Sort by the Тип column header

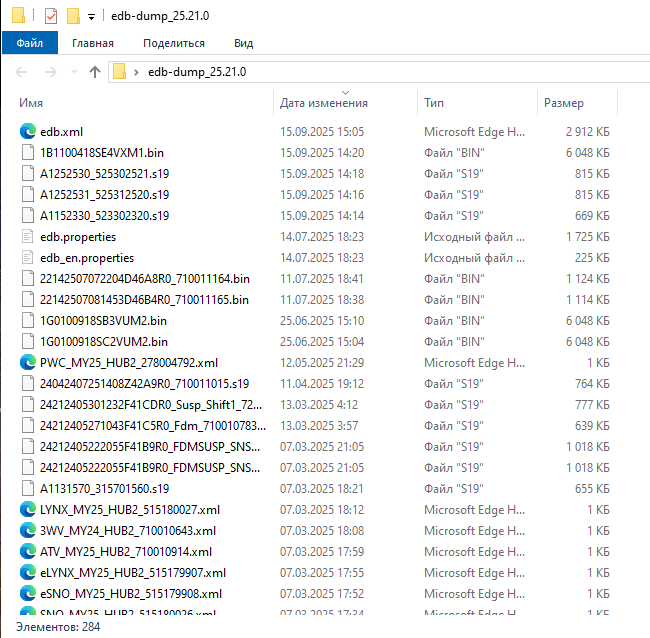tap(434, 103)
